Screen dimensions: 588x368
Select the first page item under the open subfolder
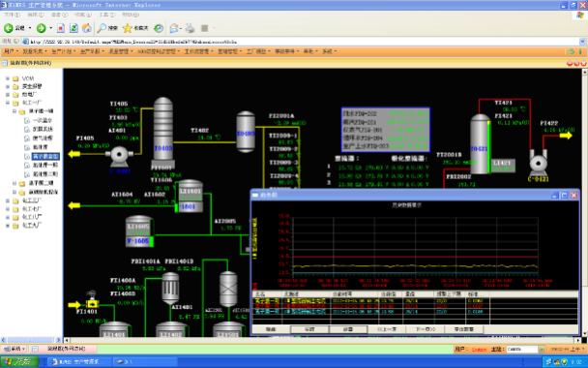coord(43,120)
